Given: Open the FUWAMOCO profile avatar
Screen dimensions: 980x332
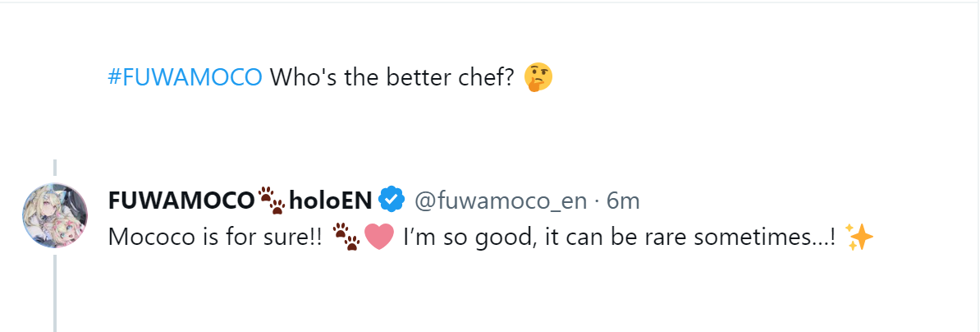Looking at the screenshot, I should click(x=55, y=214).
